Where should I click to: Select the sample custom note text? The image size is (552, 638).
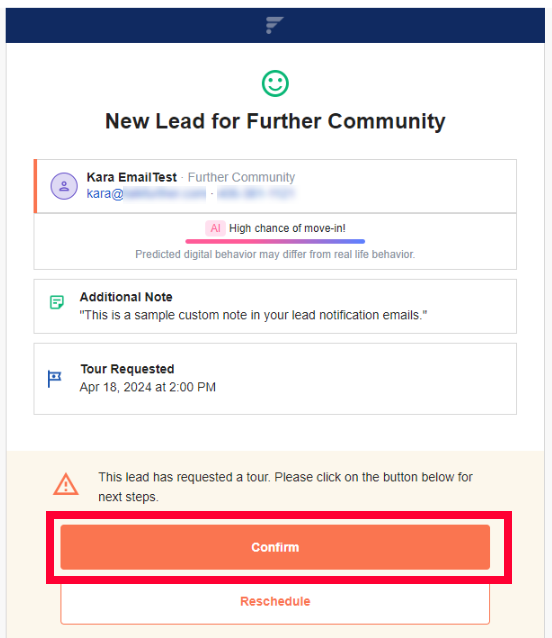(x=253, y=315)
